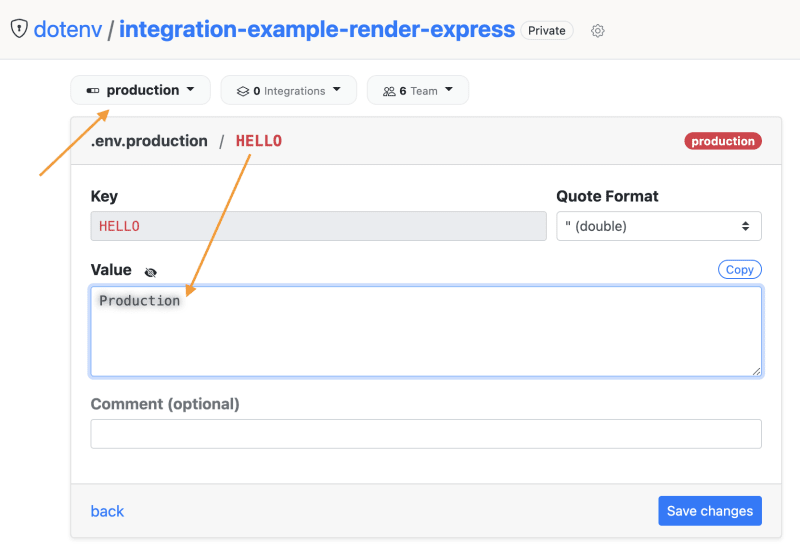Open the 0 Integrations dropdown
800x557 pixels.
point(289,90)
